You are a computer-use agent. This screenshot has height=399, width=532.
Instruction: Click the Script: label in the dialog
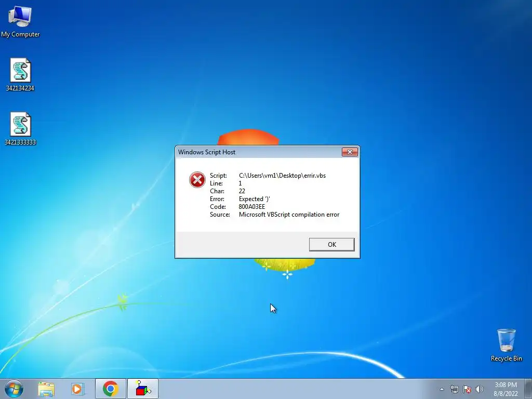pos(218,176)
